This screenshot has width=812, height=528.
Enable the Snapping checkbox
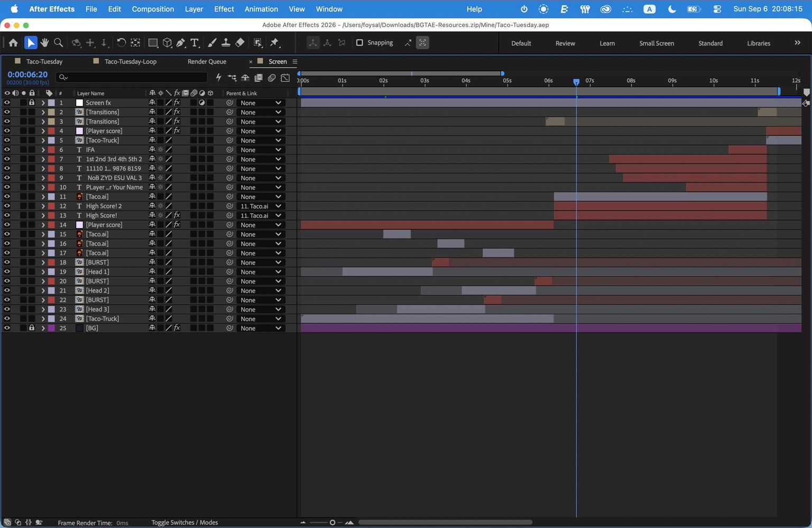(359, 43)
